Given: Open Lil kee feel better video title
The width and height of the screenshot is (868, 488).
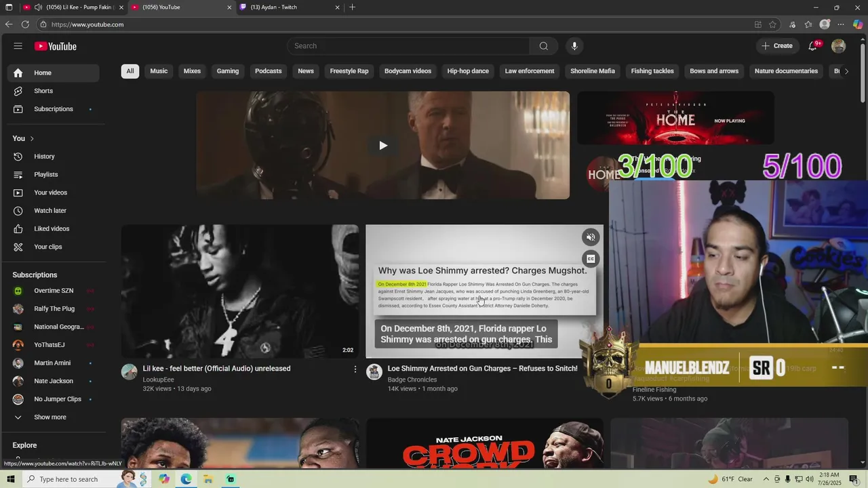Looking at the screenshot, I should 216,369.
